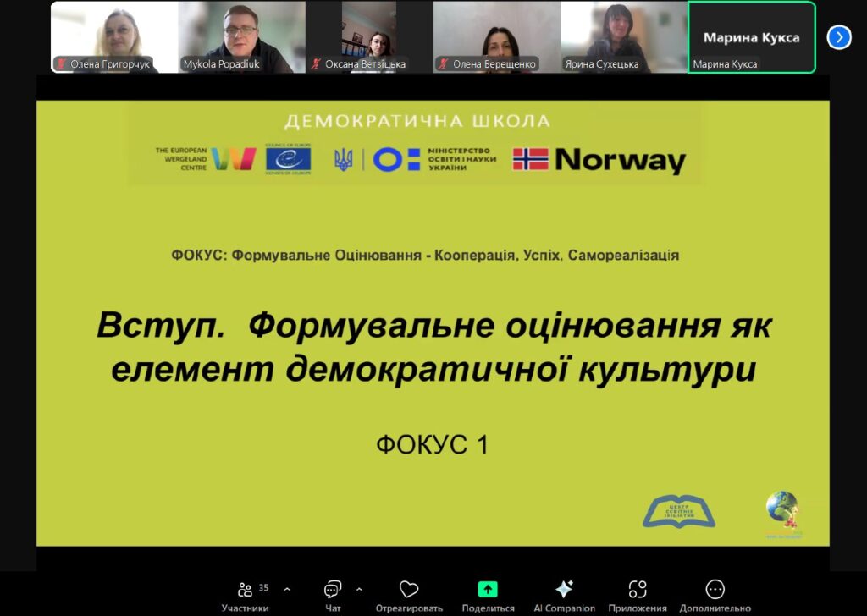Open the Дополнительно more options icon
This screenshot has width=867, height=616.
point(715,590)
